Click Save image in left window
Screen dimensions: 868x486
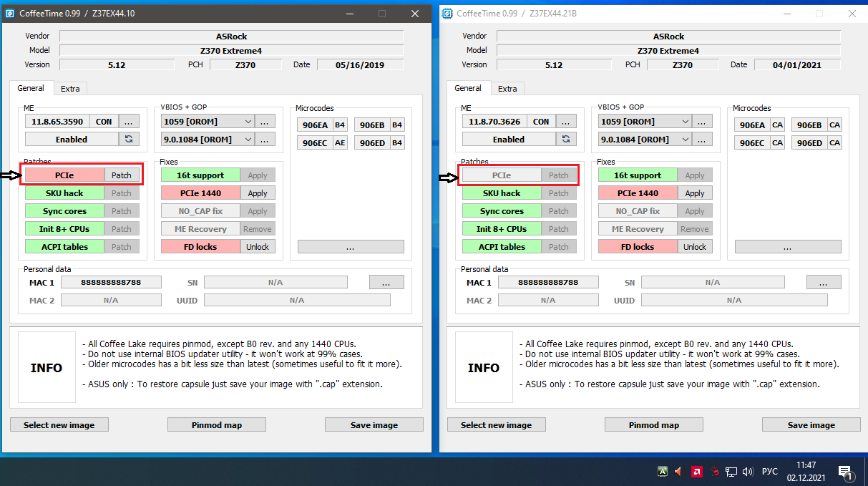tap(374, 425)
